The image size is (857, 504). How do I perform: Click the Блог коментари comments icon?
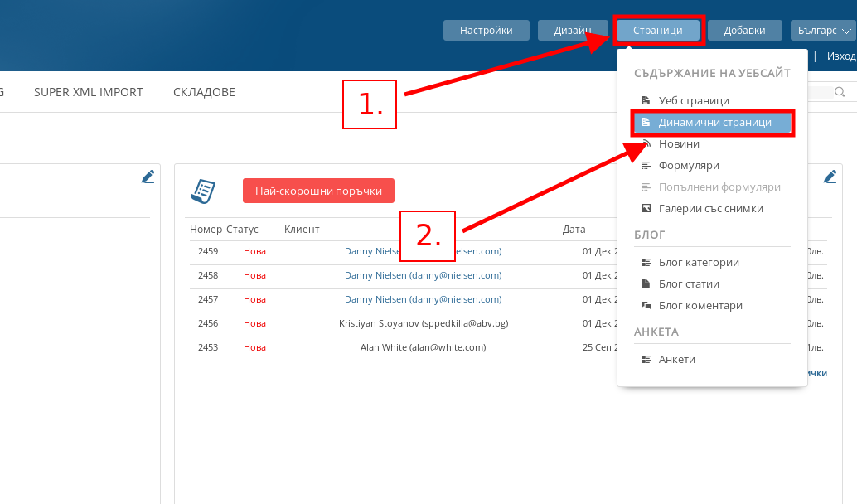(x=646, y=305)
